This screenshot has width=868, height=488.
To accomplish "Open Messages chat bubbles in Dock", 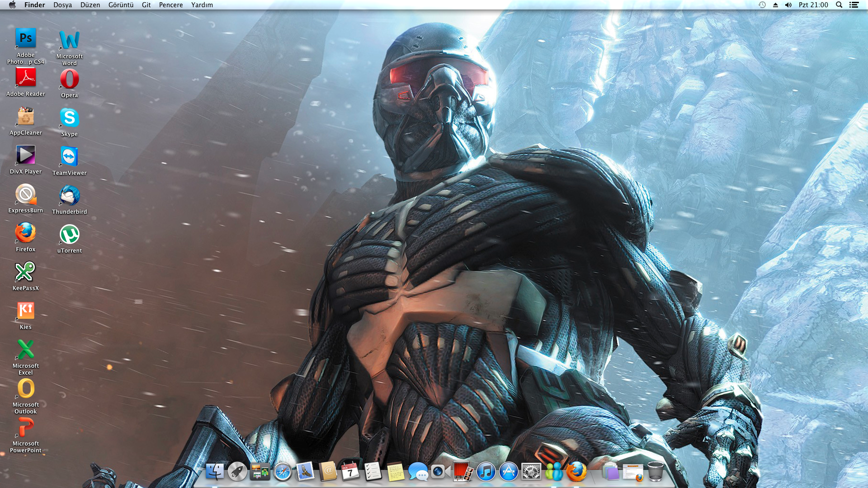I will (418, 472).
